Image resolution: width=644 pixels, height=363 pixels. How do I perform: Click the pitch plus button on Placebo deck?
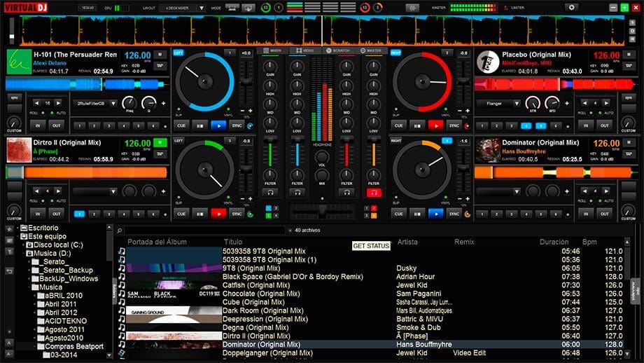click(x=468, y=111)
